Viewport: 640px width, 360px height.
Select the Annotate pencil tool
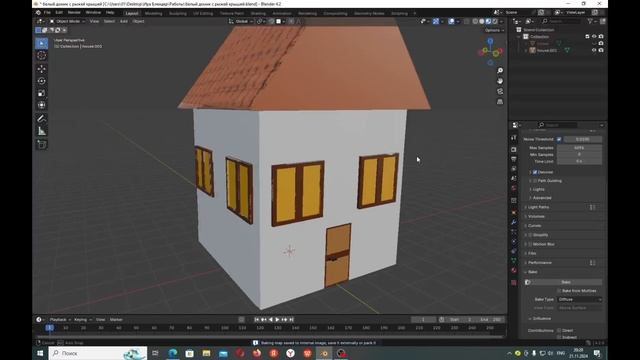tap(42, 119)
